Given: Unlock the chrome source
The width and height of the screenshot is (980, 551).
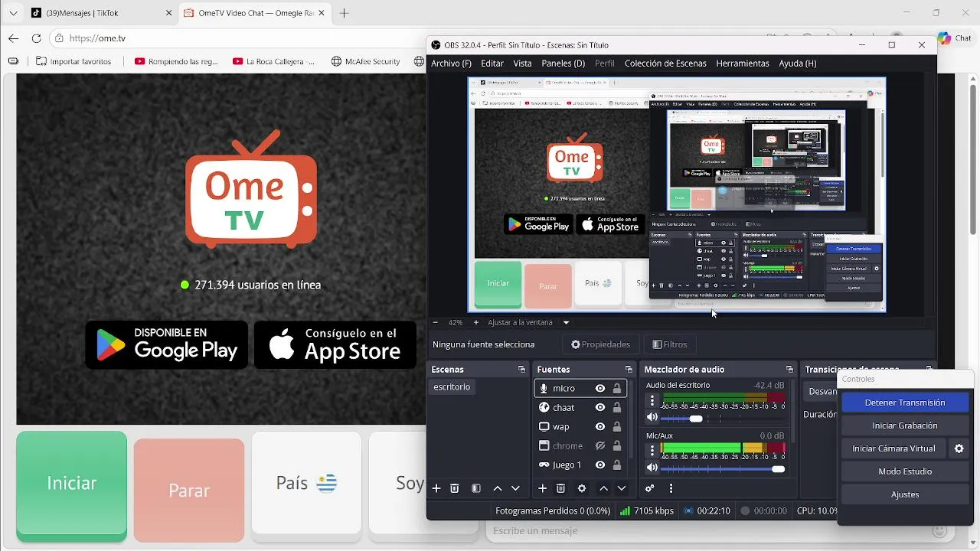Looking at the screenshot, I should point(617,446).
